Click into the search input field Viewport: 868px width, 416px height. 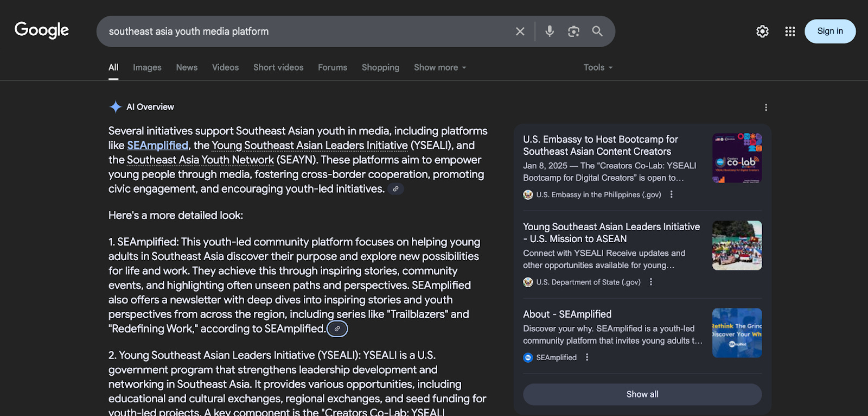(x=304, y=31)
